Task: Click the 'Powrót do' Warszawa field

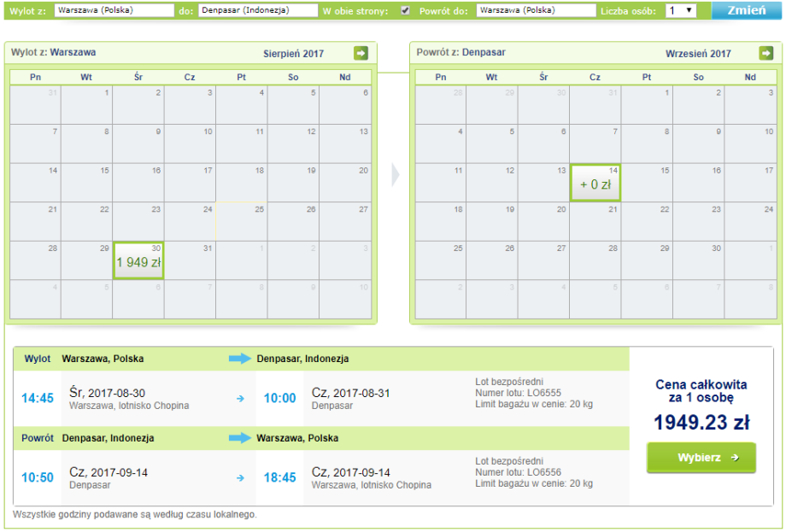Action: coord(535,11)
